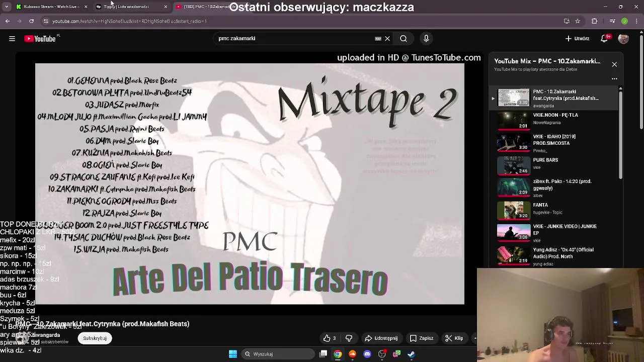Open the Chrome profile avatar
Viewport: 644px width, 362px height.
pyautogui.click(x=624, y=21)
